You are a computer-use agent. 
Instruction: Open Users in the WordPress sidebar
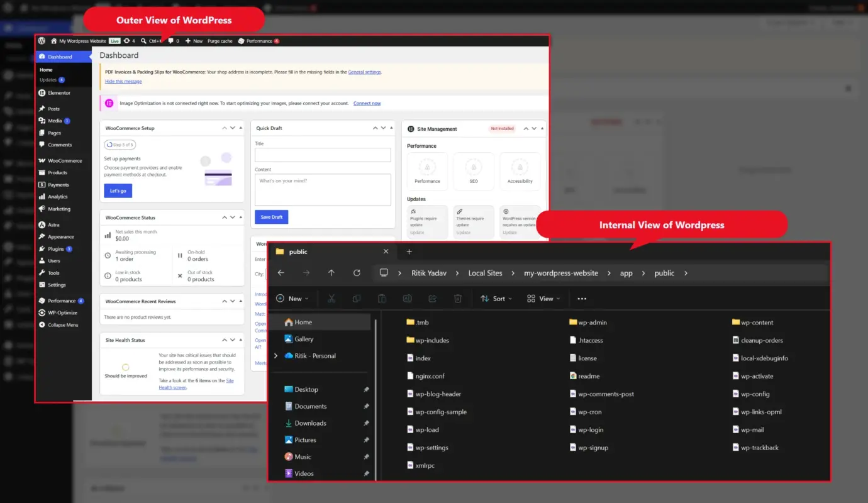coord(50,261)
